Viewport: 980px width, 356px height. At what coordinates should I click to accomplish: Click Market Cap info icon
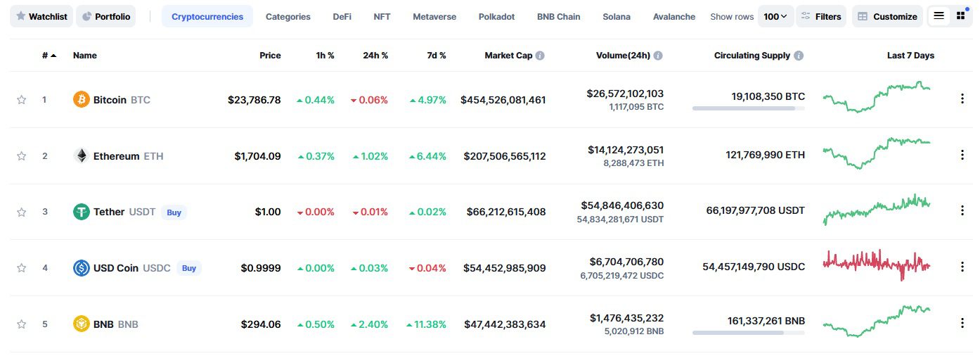[x=540, y=56]
